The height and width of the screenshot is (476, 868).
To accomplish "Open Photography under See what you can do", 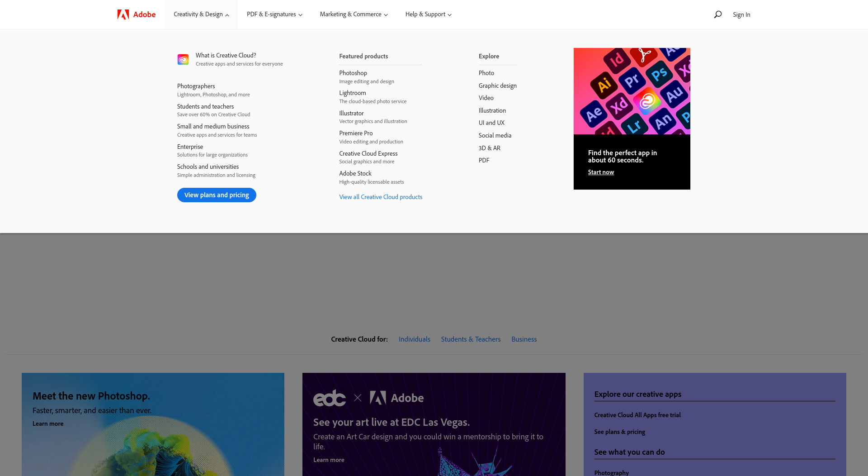I will tap(612, 473).
